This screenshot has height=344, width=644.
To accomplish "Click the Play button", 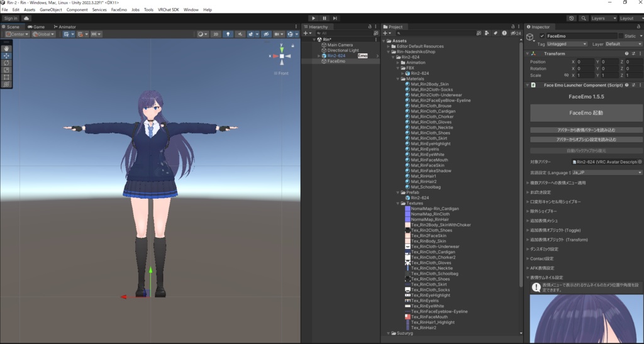I will [313, 18].
